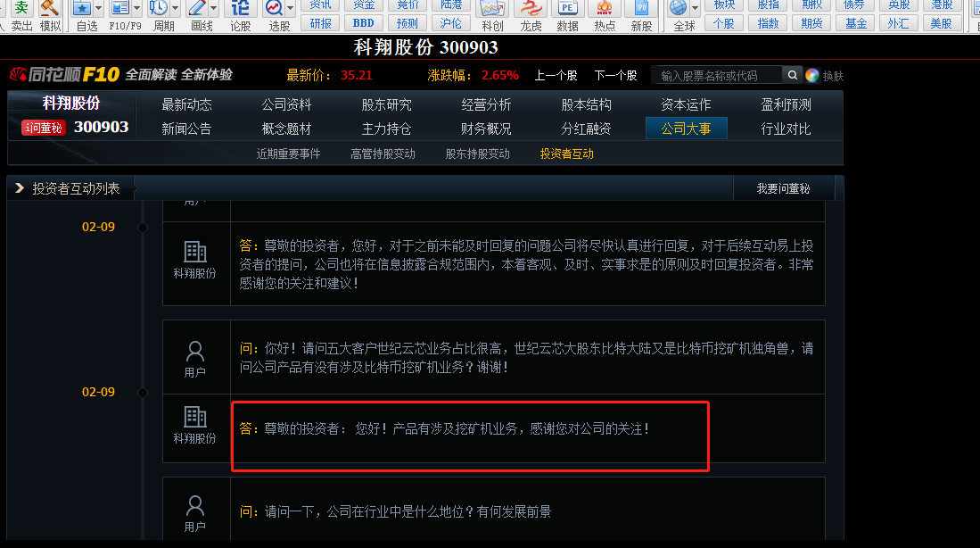The height and width of the screenshot is (548, 980).
Task: Switch to the 财务概况 tab
Action: (486, 129)
